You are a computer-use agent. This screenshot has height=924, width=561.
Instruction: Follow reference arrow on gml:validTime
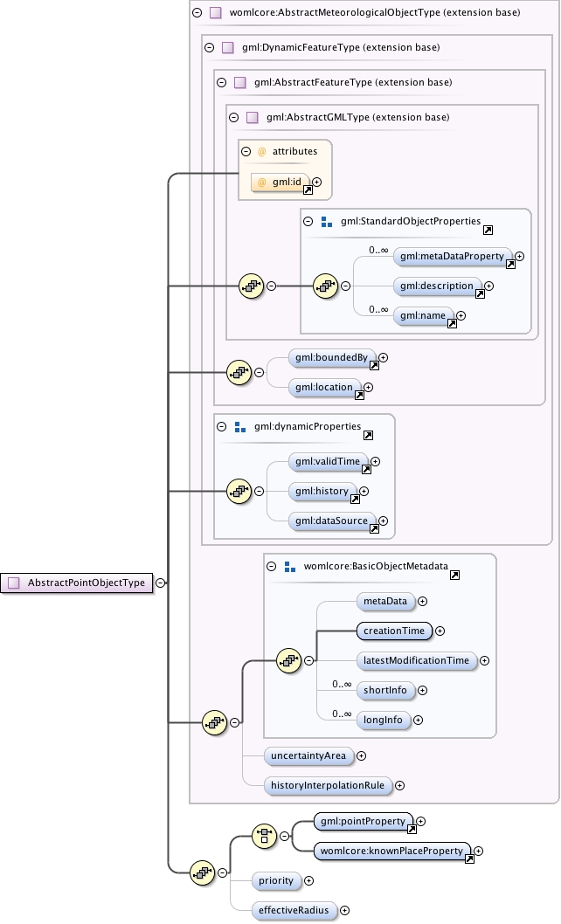point(366,470)
